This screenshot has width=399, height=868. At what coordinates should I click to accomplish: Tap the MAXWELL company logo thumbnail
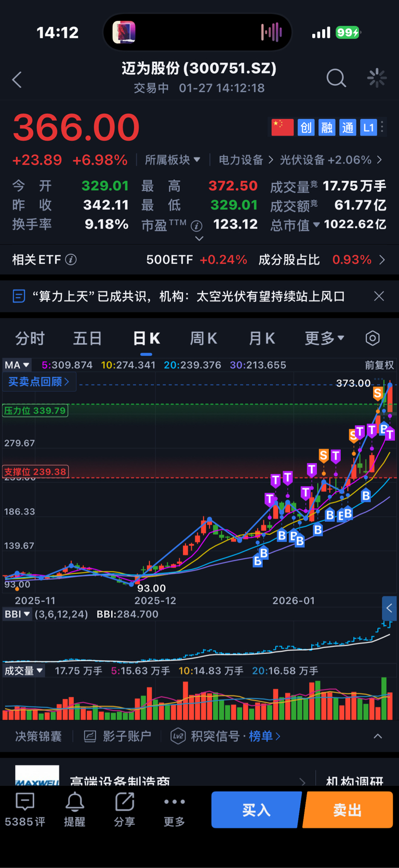click(x=37, y=775)
